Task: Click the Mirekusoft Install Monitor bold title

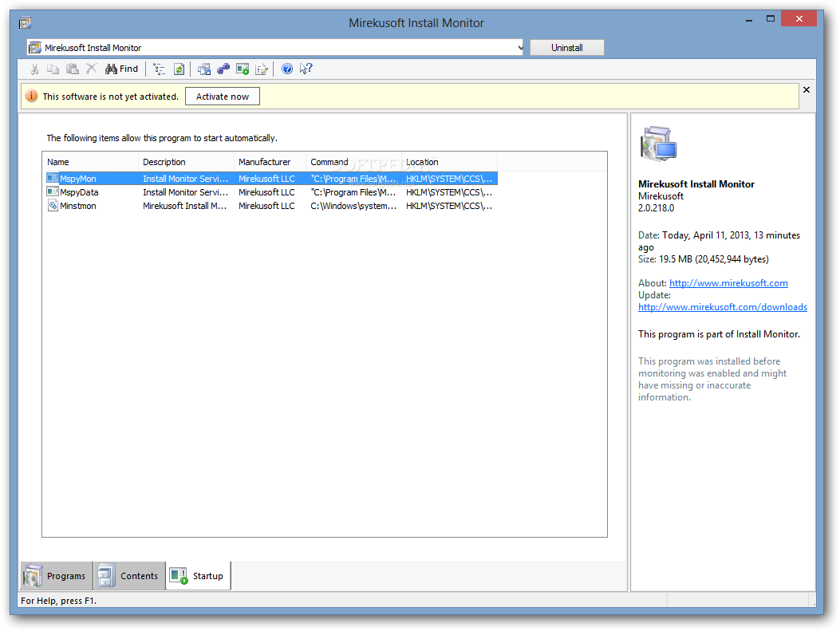Action: (x=696, y=183)
